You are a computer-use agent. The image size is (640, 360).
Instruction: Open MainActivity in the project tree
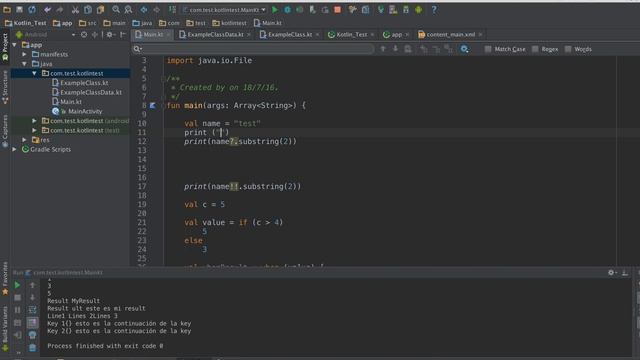tap(85, 111)
